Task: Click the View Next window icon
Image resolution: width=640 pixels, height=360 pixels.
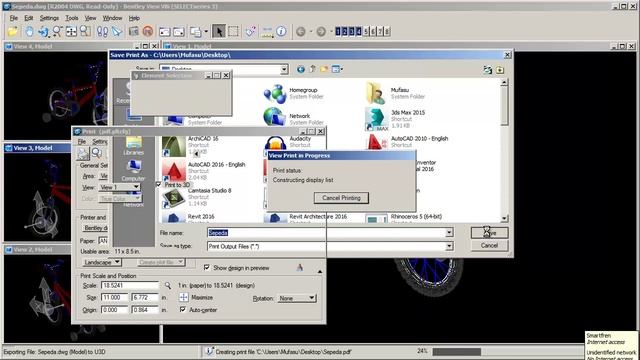Action: (179, 31)
